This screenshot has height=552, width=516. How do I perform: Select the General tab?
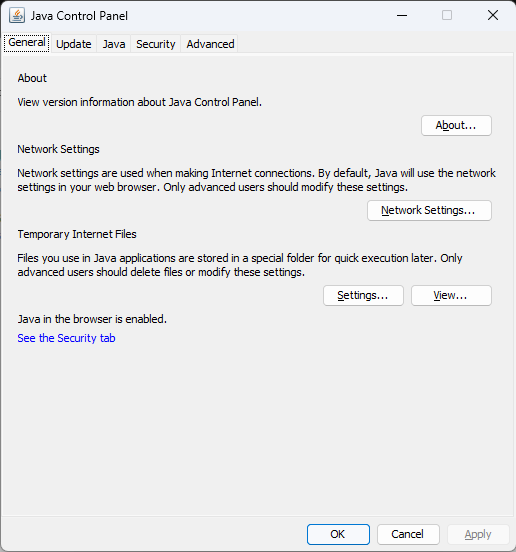point(27,43)
